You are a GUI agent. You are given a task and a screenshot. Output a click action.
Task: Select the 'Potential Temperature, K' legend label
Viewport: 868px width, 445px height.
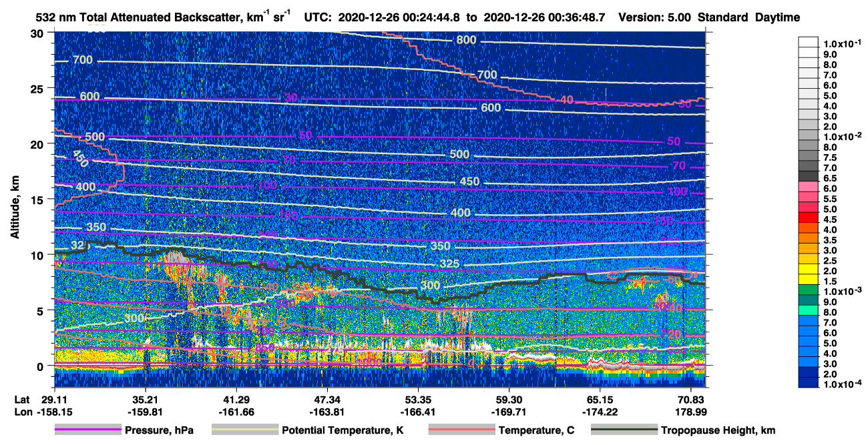point(343,431)
